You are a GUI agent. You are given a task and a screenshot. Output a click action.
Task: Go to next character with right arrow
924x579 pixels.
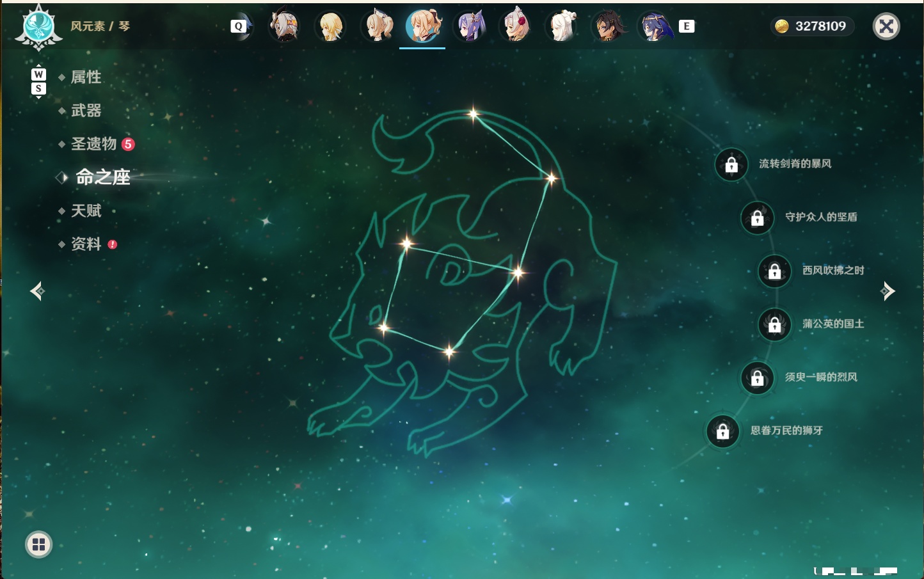tap(888, 291)
